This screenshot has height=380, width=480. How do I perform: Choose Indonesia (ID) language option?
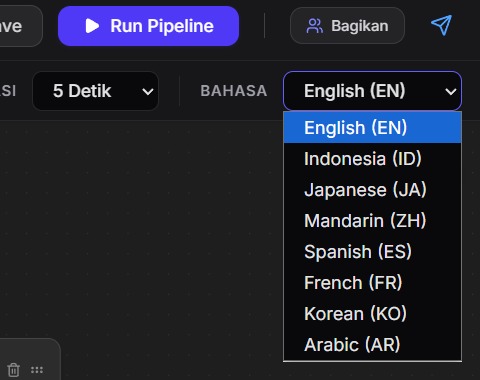click(372, 159)
